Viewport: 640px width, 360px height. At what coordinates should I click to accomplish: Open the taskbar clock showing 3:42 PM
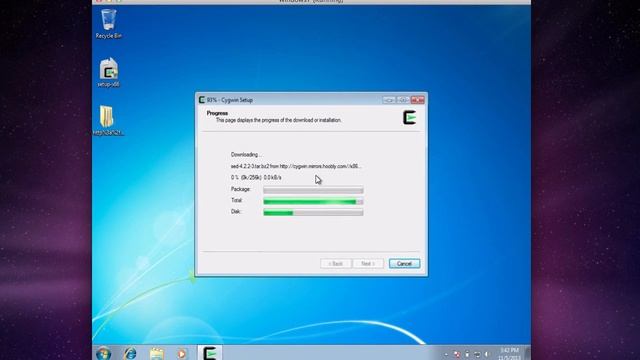[509, 354]
